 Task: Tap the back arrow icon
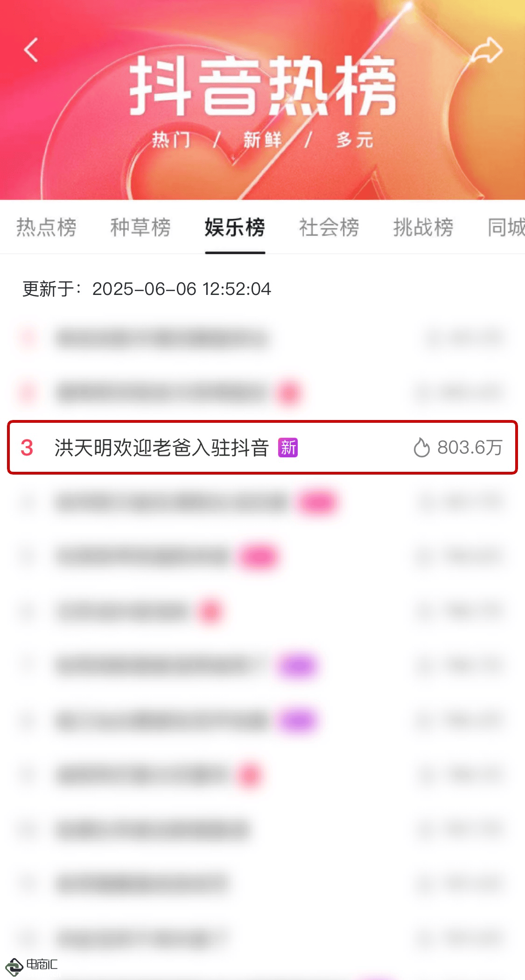coord(31,50)
